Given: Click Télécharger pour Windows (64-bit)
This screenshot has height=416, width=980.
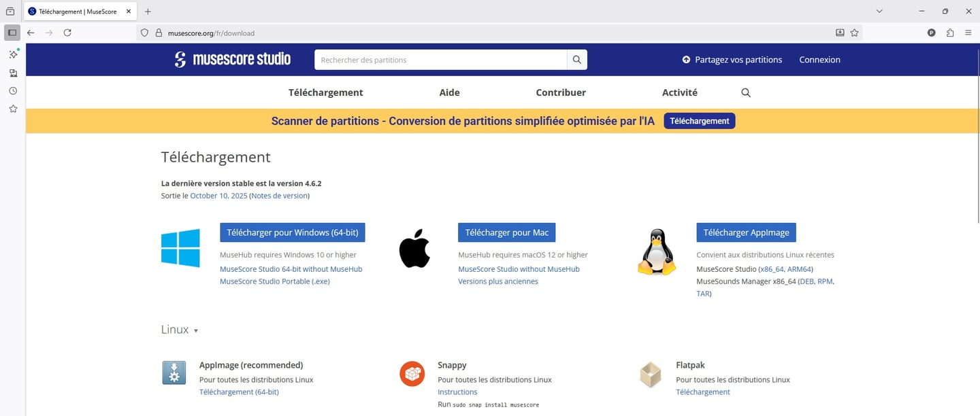Looking at the screenshot, I should pyautogui.click(x=293, y=232).
